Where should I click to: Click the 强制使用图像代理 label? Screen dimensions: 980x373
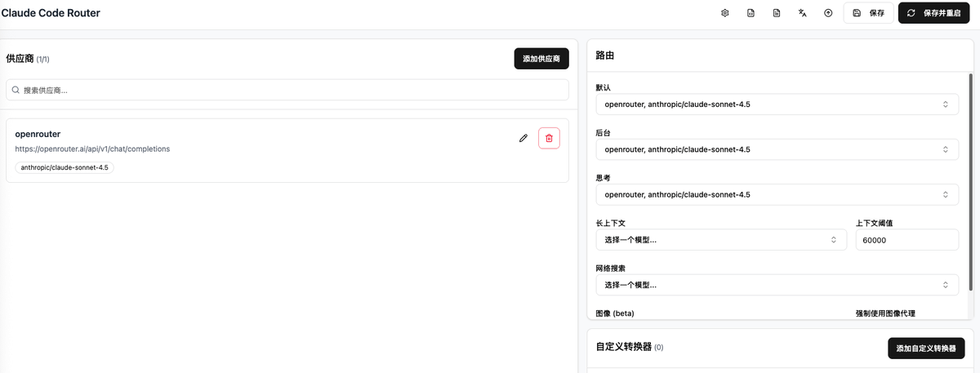click(885, 313)
